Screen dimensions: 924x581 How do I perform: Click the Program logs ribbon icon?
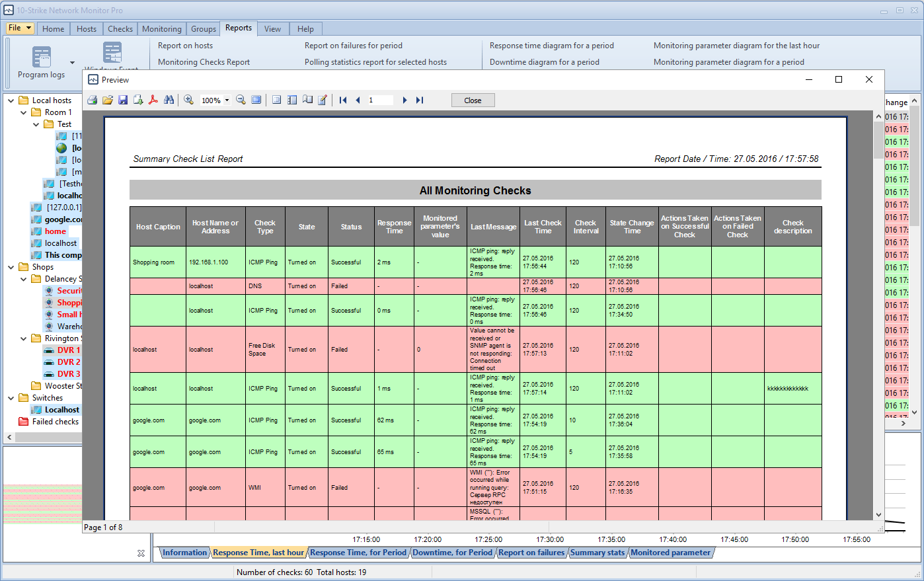click(x=42, y=57)
